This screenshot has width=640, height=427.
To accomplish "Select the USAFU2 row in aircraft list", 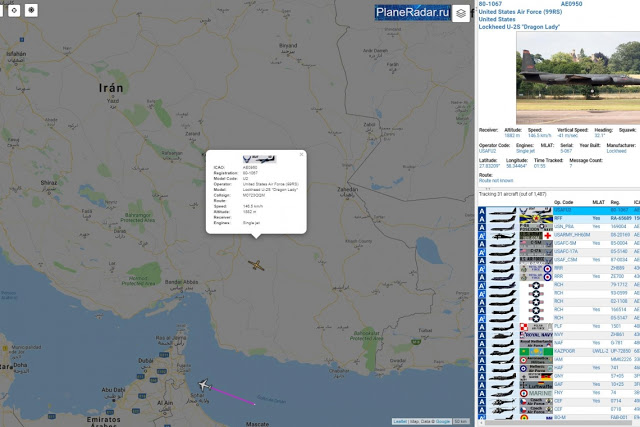I will [x=559, y=211].
